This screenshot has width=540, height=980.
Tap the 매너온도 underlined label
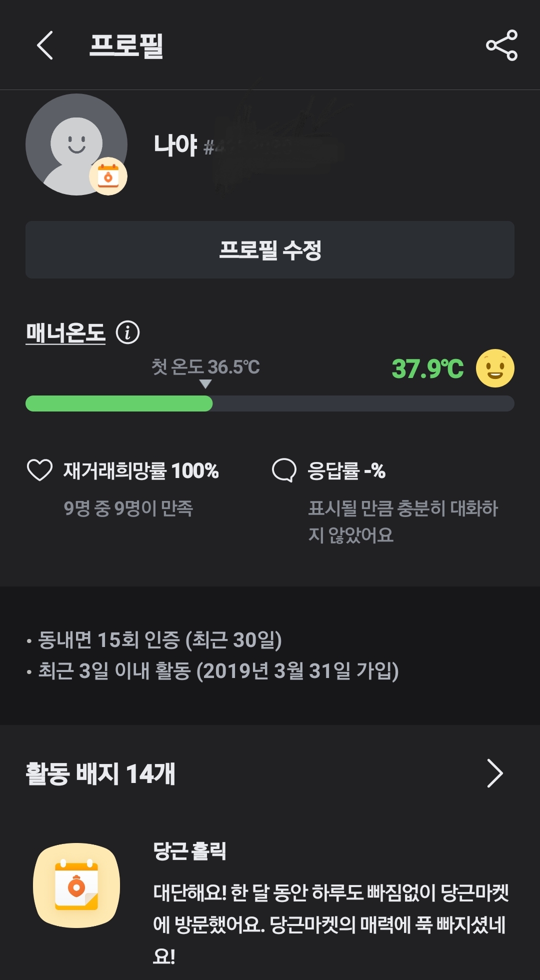click(65, 333)
